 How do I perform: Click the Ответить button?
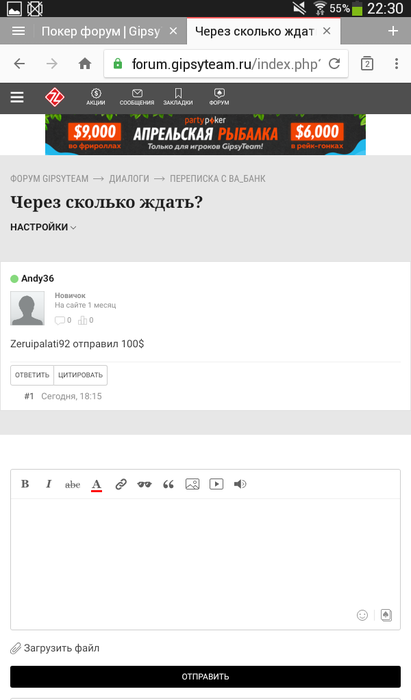coord(32,375)
